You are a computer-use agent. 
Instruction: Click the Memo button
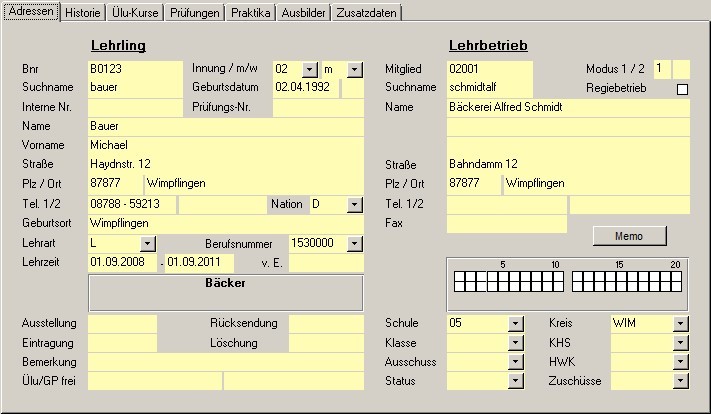[x=629, y=236]
